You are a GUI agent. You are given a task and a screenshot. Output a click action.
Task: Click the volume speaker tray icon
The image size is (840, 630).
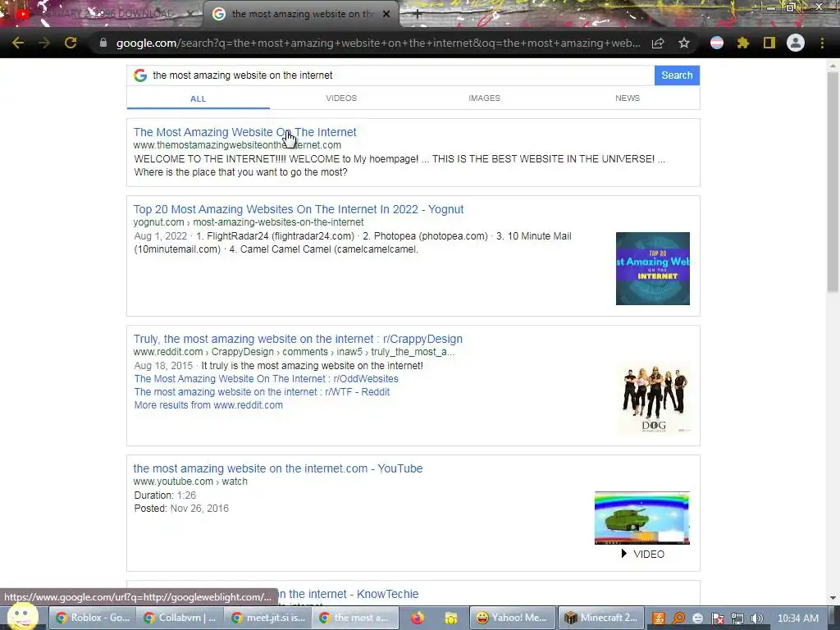[756, 619]
